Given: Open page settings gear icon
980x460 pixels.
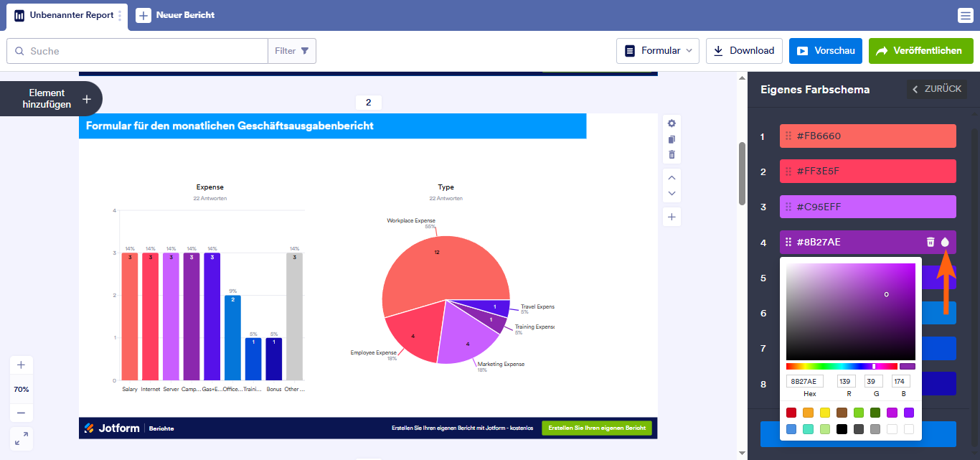Looking at the screenshot, I should click(672, 123).
